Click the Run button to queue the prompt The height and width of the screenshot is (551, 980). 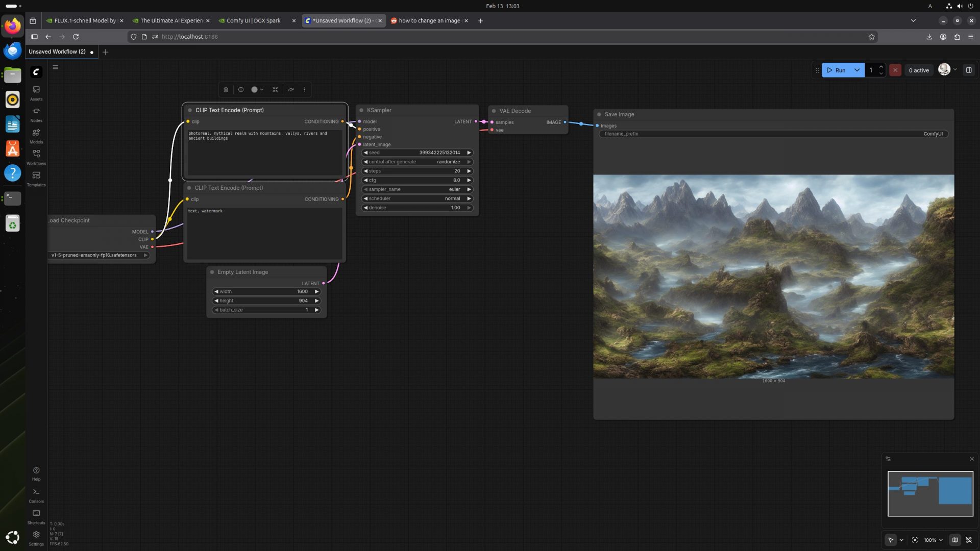(836, 70)
